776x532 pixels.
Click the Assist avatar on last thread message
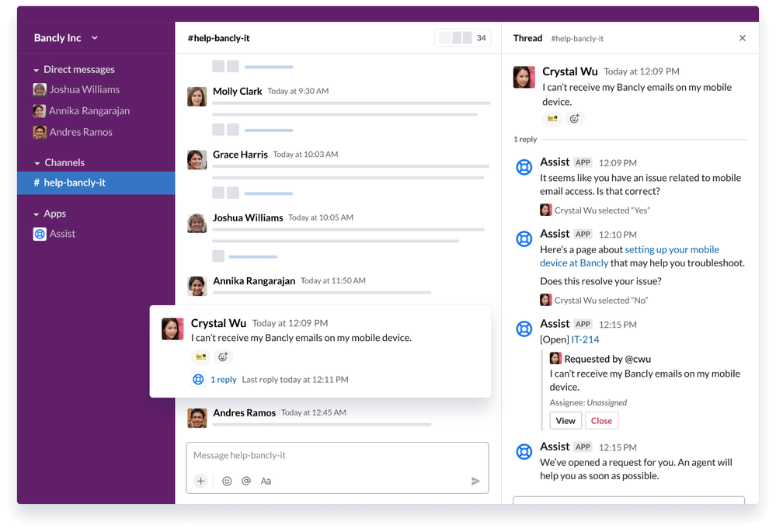[524, 452]
